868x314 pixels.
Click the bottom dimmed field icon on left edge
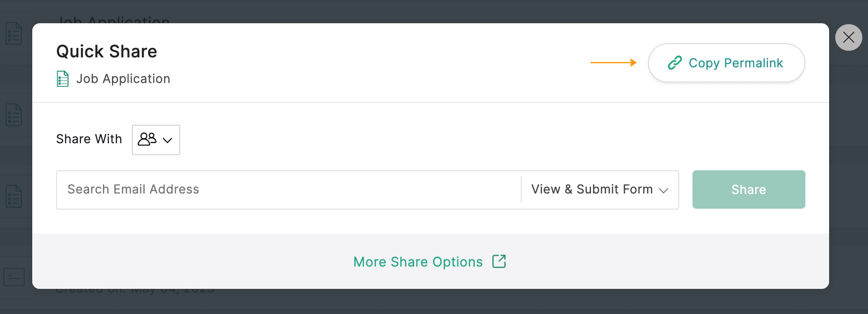click(14, 277)
